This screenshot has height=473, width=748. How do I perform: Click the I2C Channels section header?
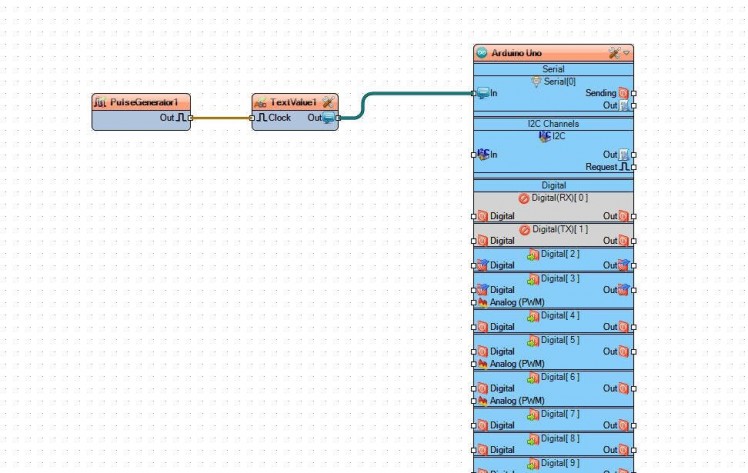click(x=553, y=124)
